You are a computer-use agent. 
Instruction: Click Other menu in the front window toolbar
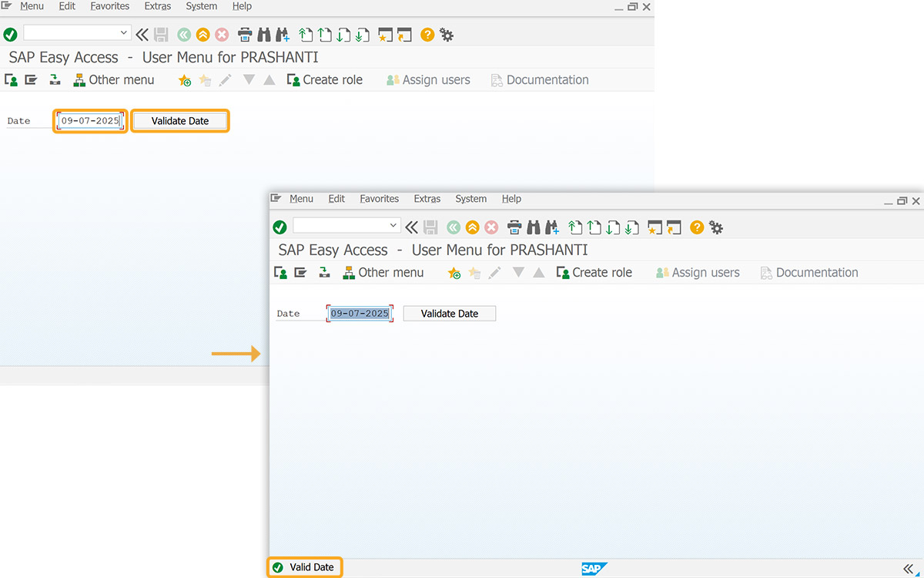383,273
